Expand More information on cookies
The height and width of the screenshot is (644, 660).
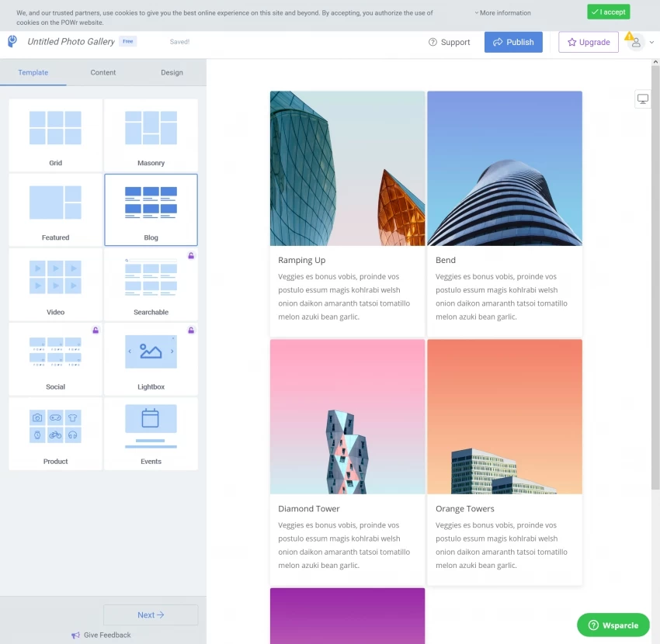(503, 13)
